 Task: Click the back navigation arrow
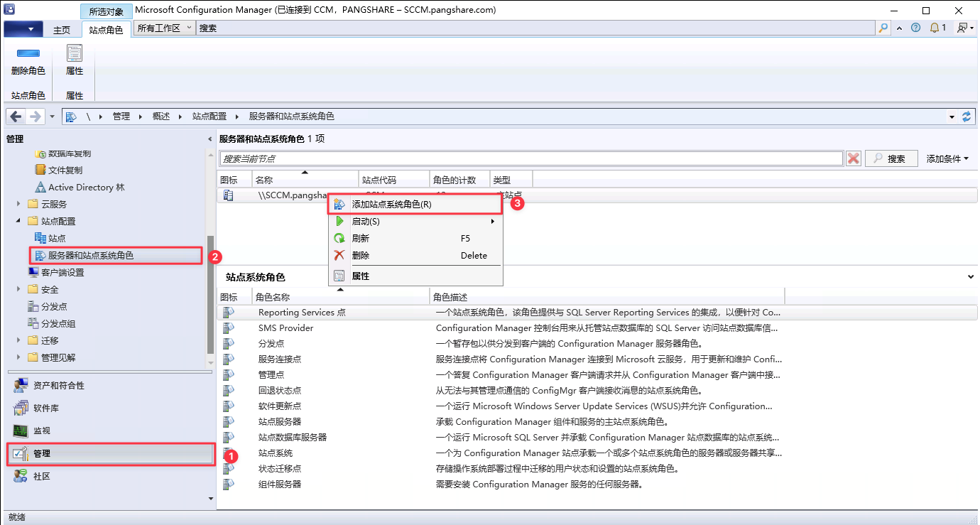[x=16, y=117]
